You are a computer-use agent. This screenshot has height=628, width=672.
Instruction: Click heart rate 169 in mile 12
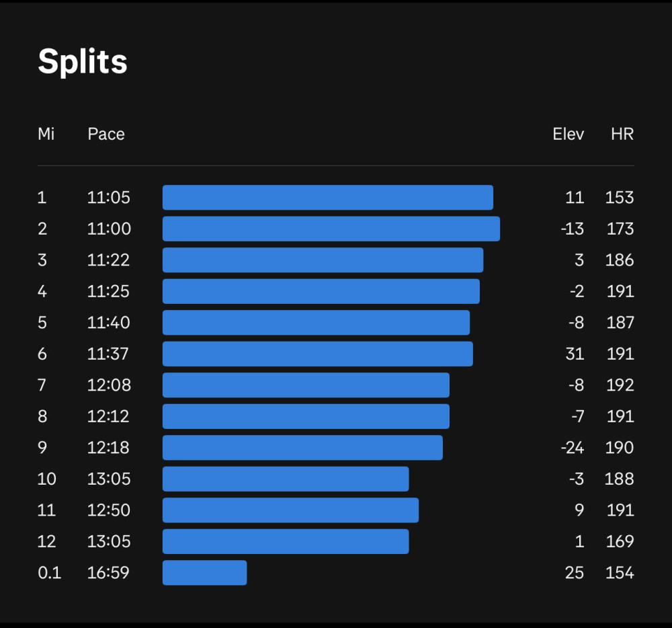click(x=620, y=541)
